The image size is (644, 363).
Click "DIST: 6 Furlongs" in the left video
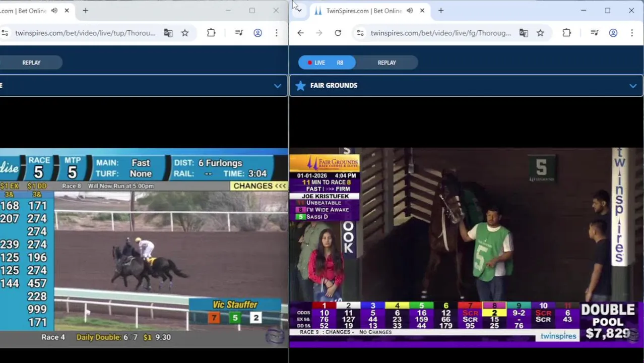[208, 163]
